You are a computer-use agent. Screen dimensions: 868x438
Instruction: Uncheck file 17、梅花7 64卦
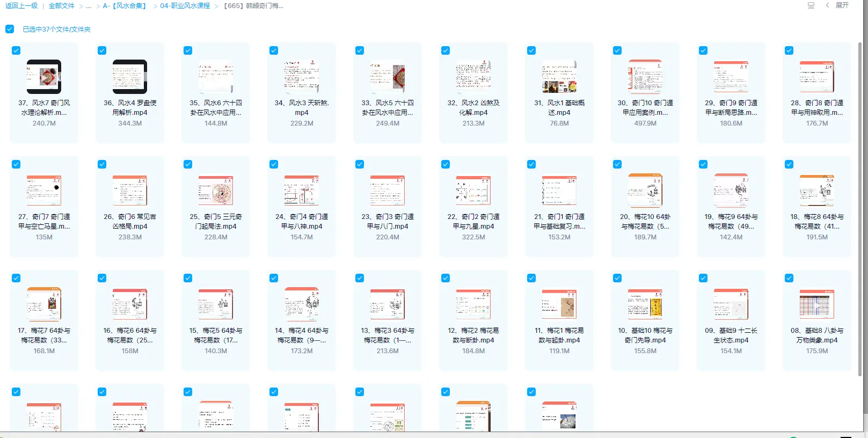click(16, 278)
